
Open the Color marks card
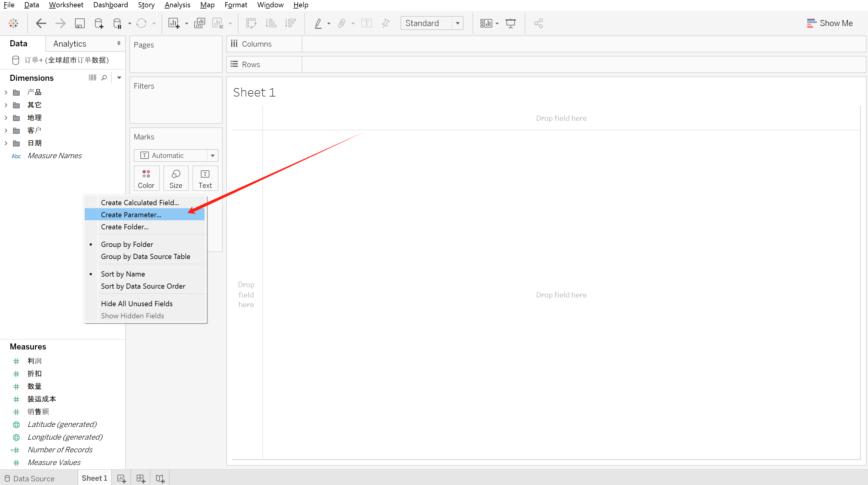(x=146, y=179)
